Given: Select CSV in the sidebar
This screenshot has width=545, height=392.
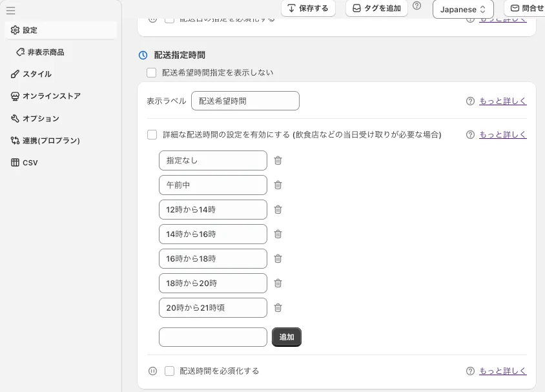Looking at the screenshot, I should (x=30, y=163).
